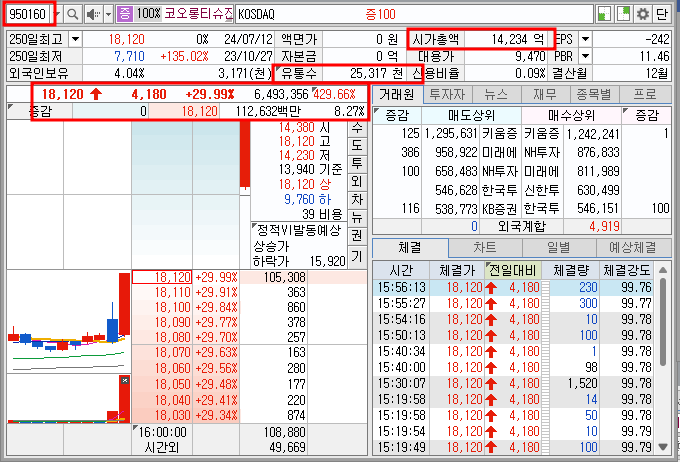680x462 pixels.
Task: Click the 뉴 side button
Action: tap(357, 217)
